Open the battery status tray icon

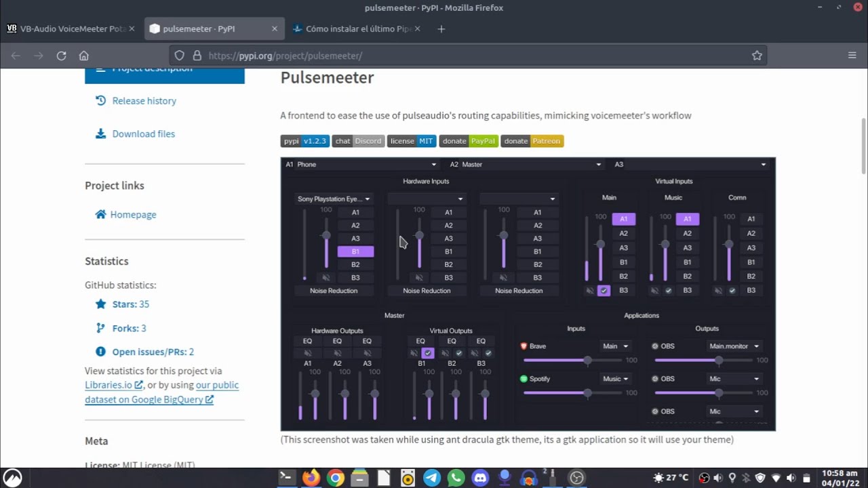(805, 478)
